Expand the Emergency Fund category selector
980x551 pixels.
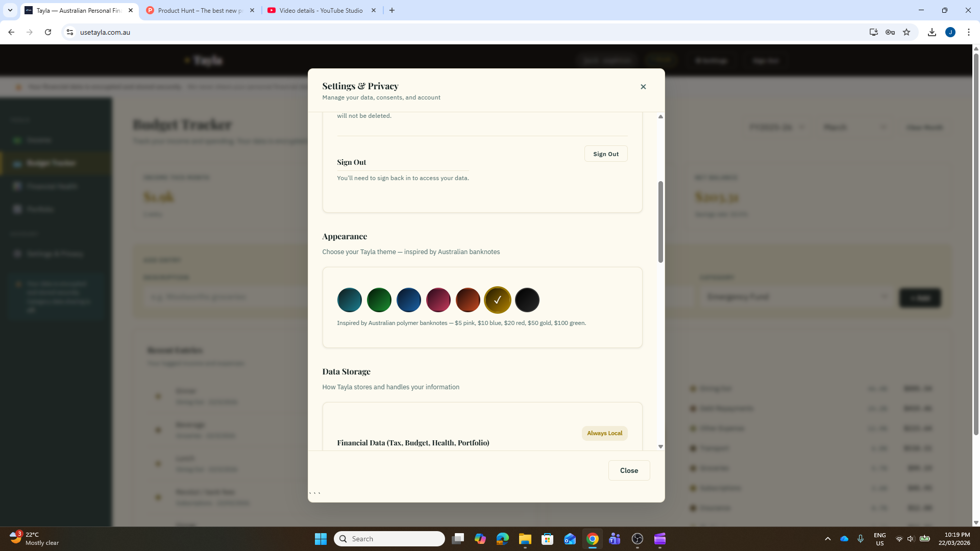click(x=798, y=296)
